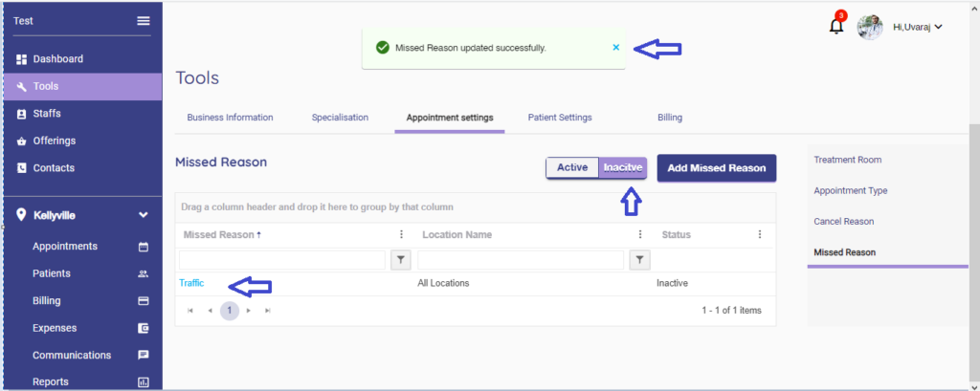Image resolution: width=980 pixels, height=391 pixels.
Task: Go to next page in the grid pager
Action: 249,311
